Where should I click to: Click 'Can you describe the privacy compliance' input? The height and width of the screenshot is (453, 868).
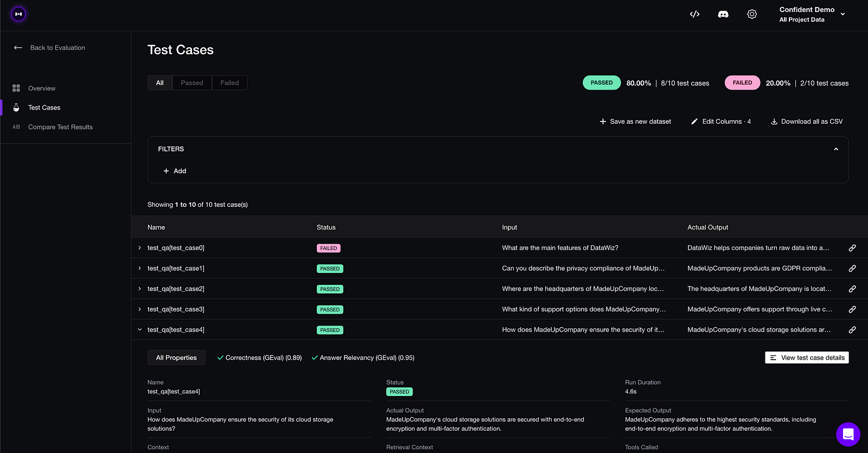[x=583, y=269]
